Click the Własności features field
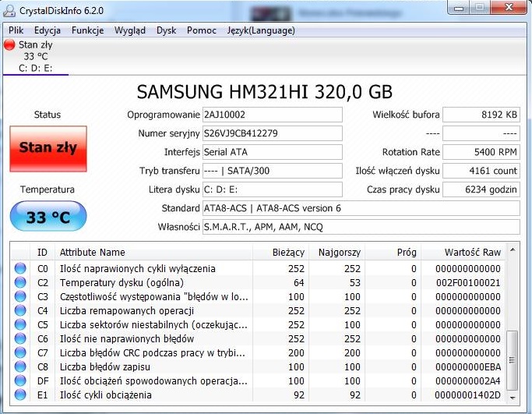The width and height of the screenshot is (532, 414). click(361, 227)
